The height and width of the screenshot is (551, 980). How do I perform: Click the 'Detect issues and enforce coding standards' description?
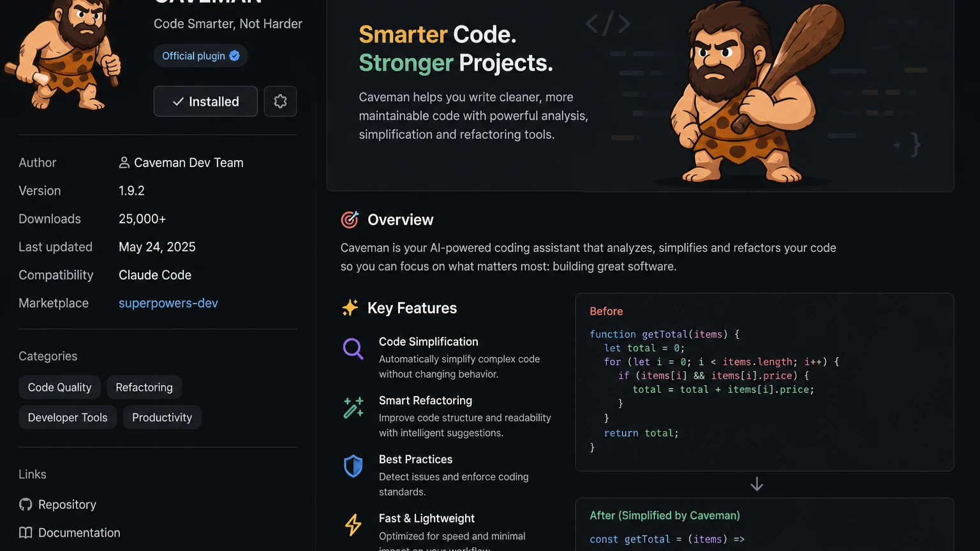point(454,484)
